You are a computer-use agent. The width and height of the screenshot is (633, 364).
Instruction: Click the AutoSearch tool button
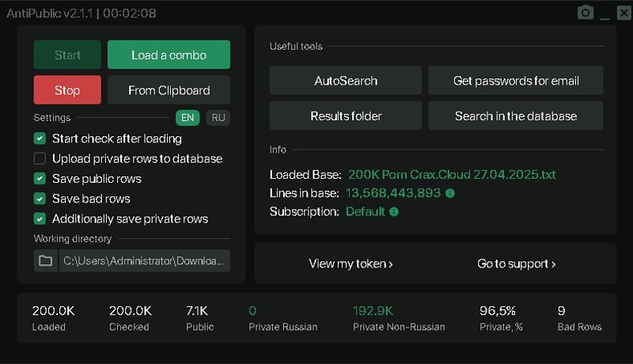coord(346,81)
